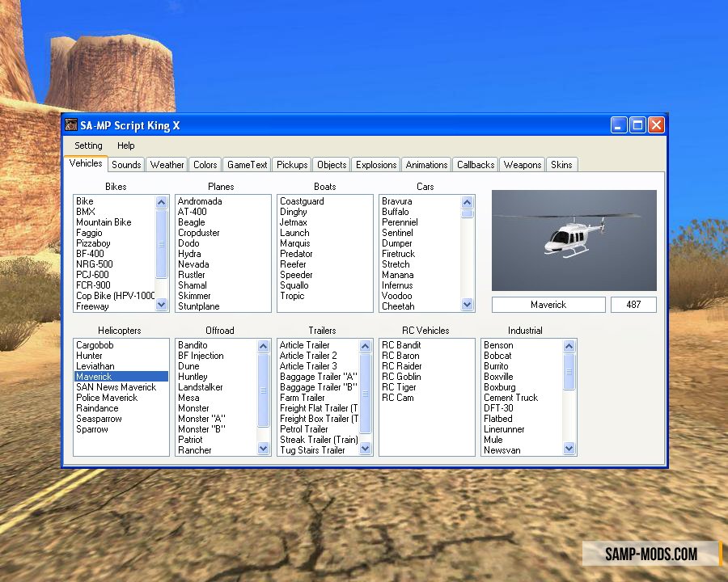
Task: Open the Setting menu
Action: [x=88, y=145]
